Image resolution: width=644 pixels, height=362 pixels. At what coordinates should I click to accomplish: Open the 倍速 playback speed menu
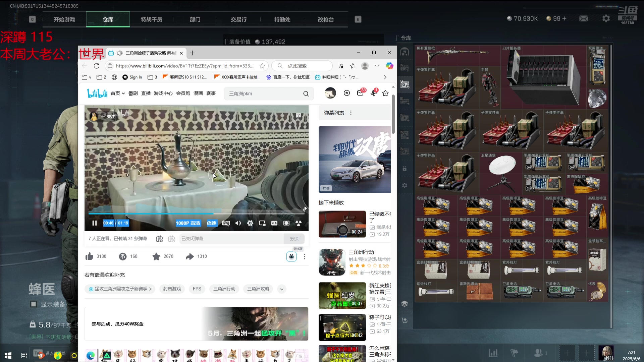click(212, 223)
